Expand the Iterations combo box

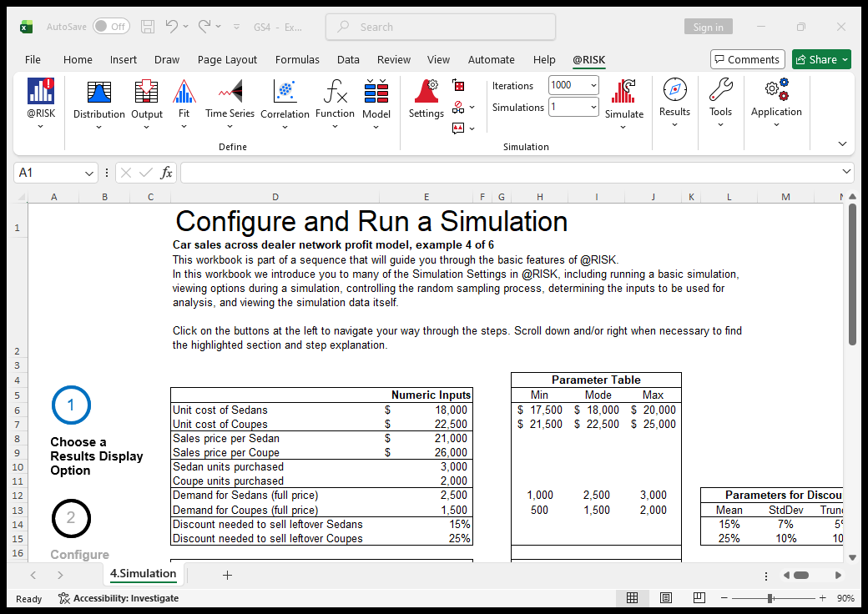point(593,85)
